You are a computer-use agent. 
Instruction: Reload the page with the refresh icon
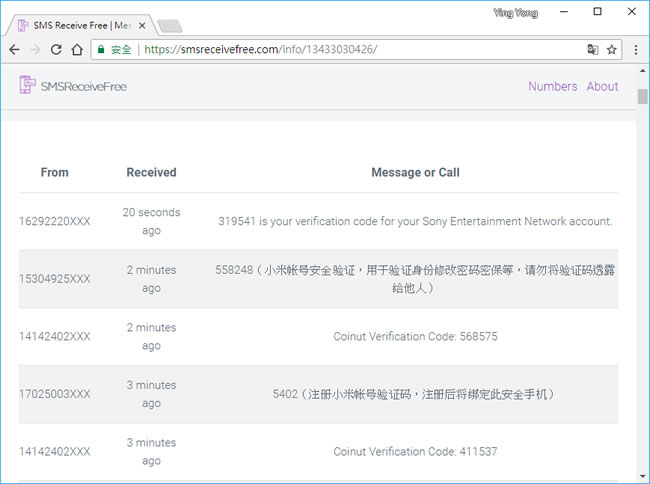[x=56, y=50]
